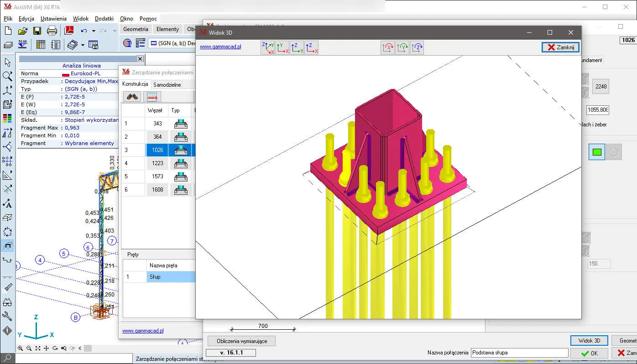The height and width of the screenshot is (364, 637).
Task: Click the binoculars search icon
Action: (x=132, y=96)
